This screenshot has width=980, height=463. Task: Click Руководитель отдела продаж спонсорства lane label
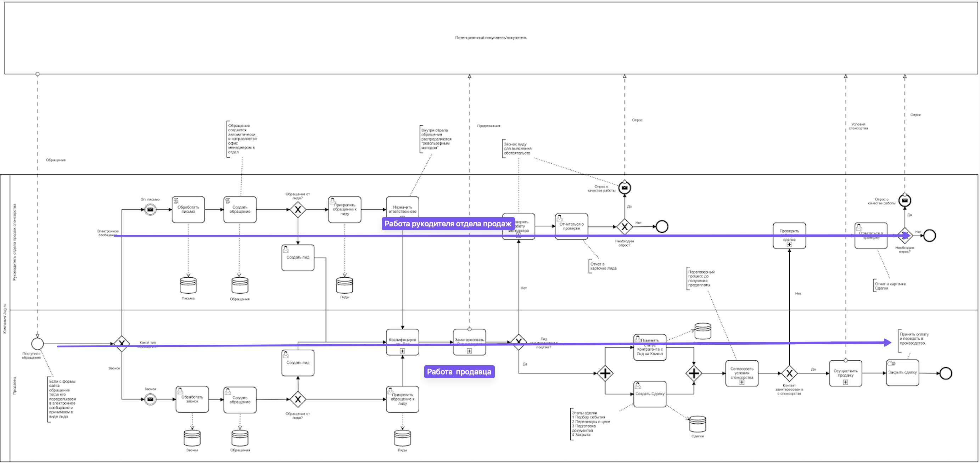point(15,242)
